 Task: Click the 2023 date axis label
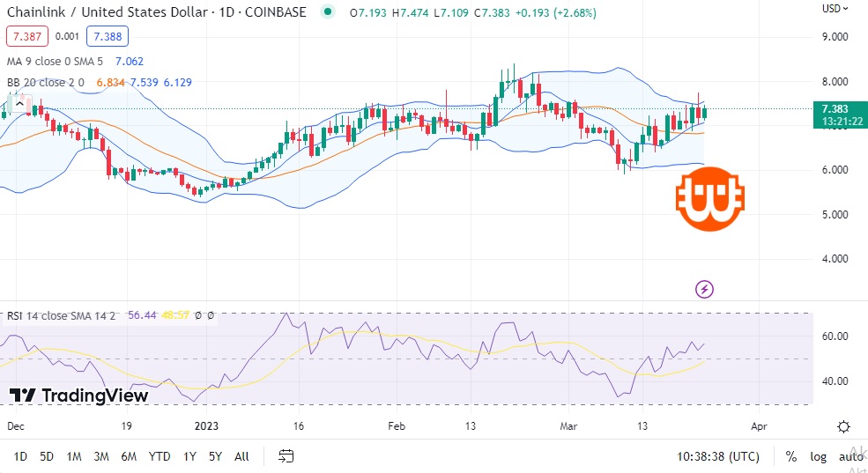point(206,426)
